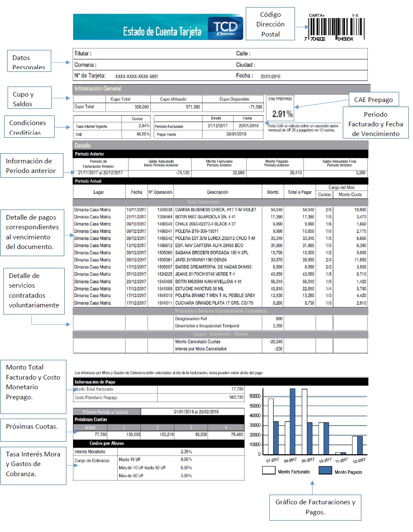
Task: Click the CAE Prepago value 2.91%
Action: tap(282, 114)
